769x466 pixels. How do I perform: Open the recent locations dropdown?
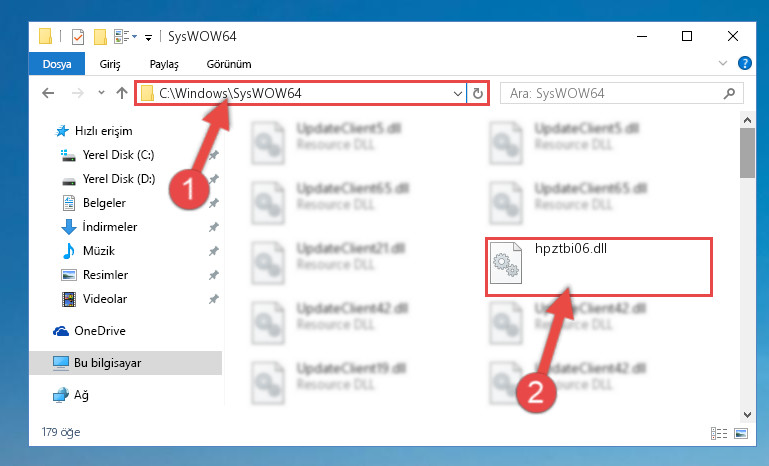point(101,92)
